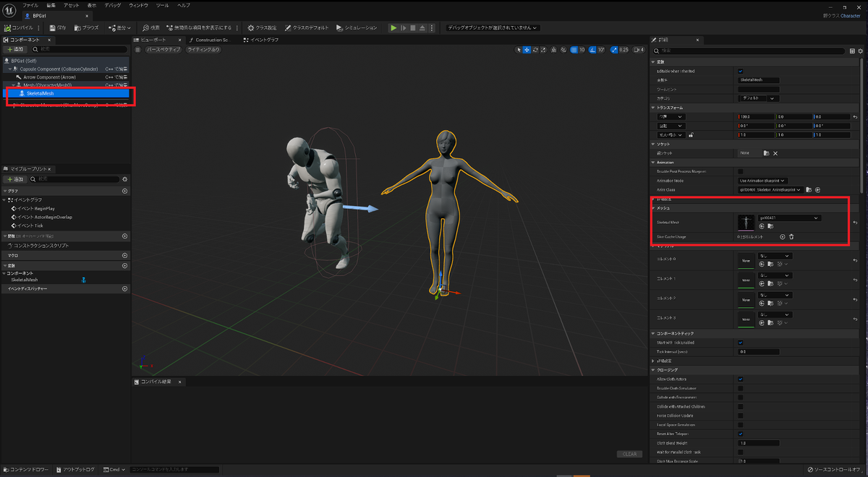Viewport: 868px width, 477px height.
Task: Click the Add (追加) component button
Action: pyautogui.click(x=15, y=49)
